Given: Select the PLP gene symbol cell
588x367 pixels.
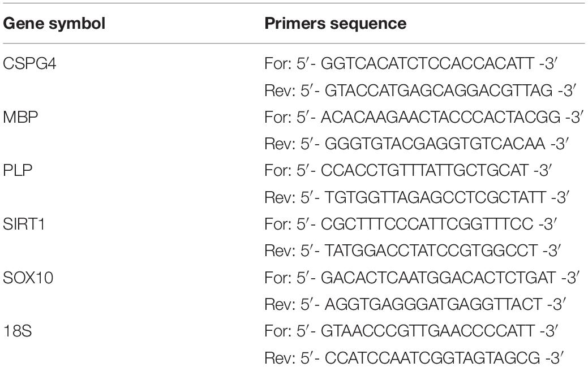Looking at the screenshot, I should click(18, 171).
